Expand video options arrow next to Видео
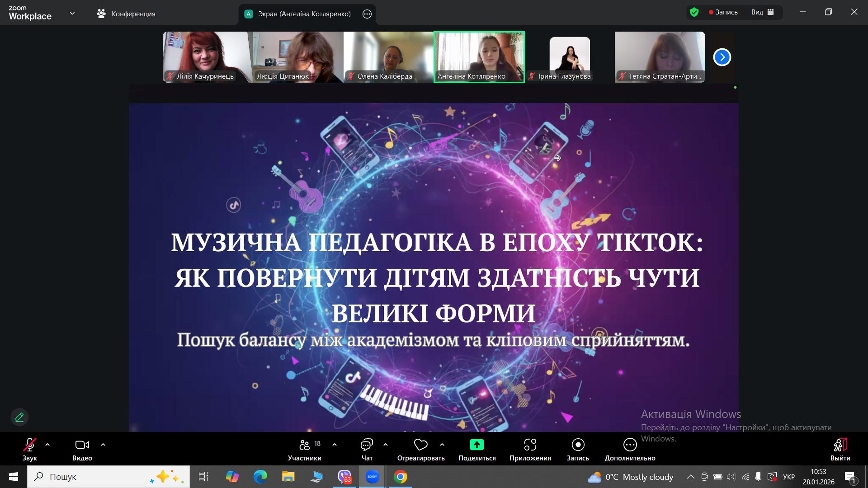This screenshot has height=488, width=868. click(x=103, y=445)
